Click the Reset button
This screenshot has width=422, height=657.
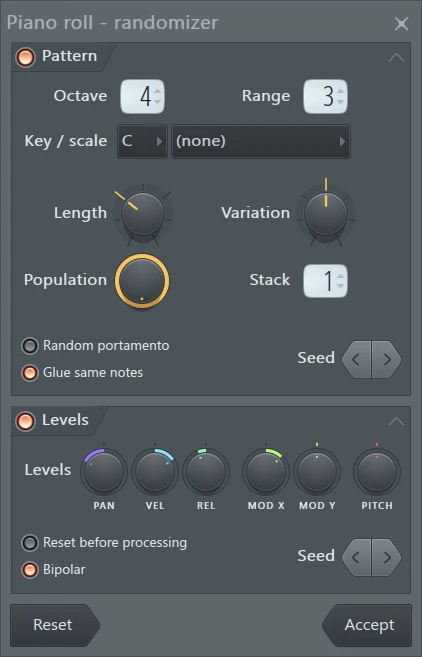click(x=55, y=625)
